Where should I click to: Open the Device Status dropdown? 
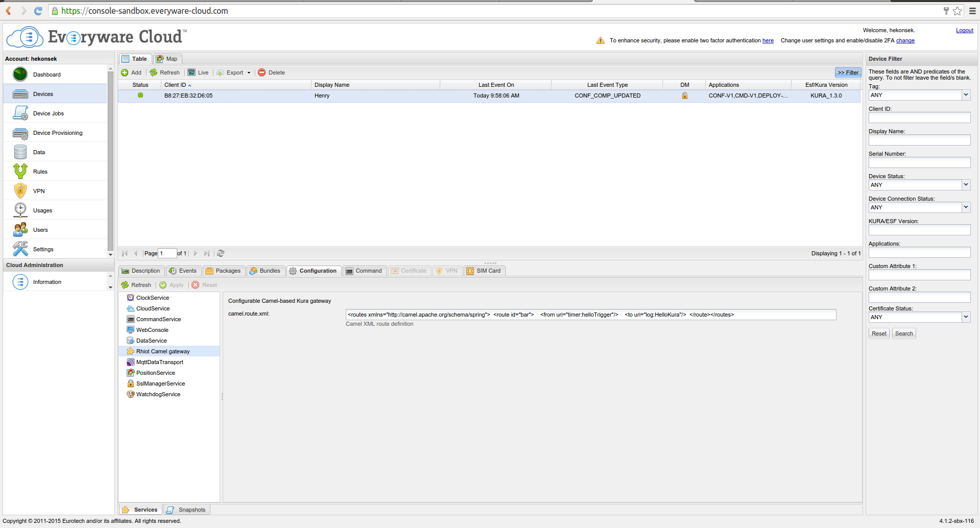[x=966, y=185]
